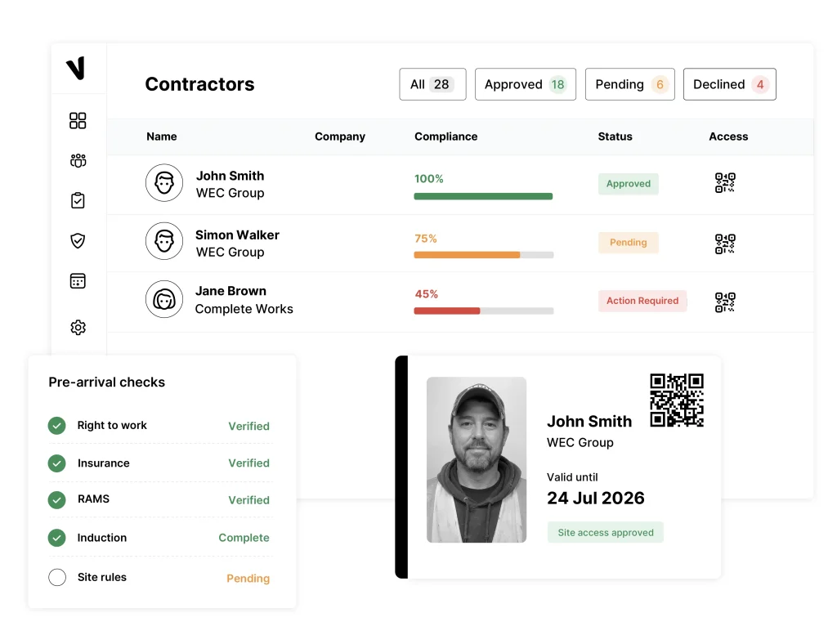Open Simon Walker's QR access code
Viewport: 837px width, 644px height.
pyautogui.click(x=725, y=244)
